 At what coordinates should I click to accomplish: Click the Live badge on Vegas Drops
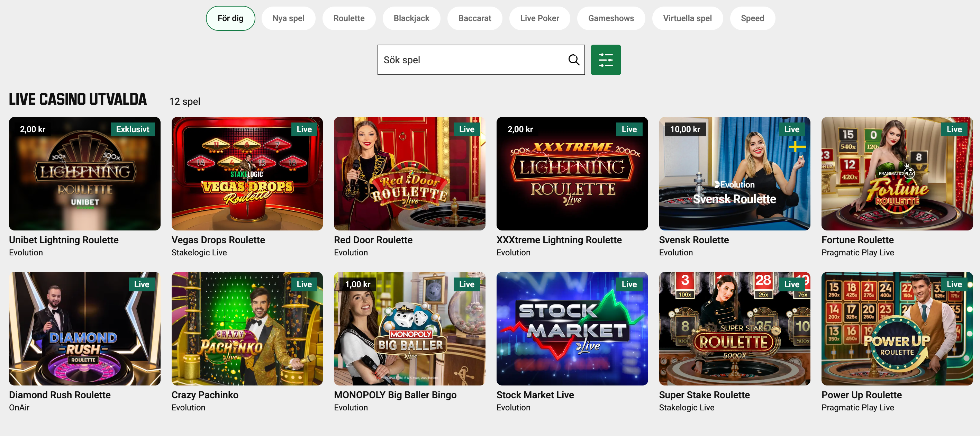pyautogui.click(x=304, y=129)
